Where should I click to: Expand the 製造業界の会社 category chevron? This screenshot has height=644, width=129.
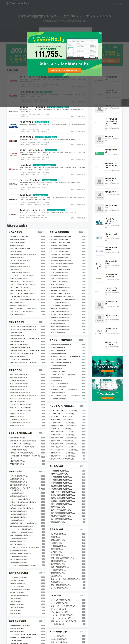coord(44,370)
